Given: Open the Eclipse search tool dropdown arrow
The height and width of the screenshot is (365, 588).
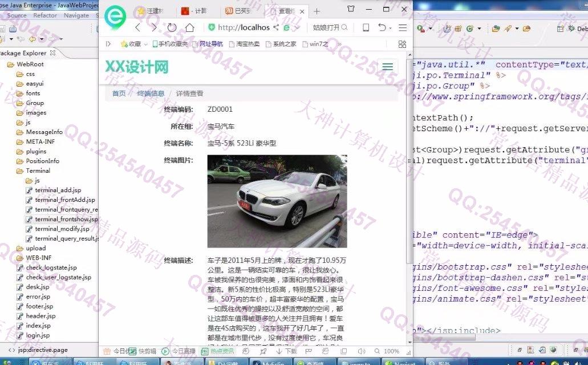Looking at the screenshot, I should [x=517, y=29].
